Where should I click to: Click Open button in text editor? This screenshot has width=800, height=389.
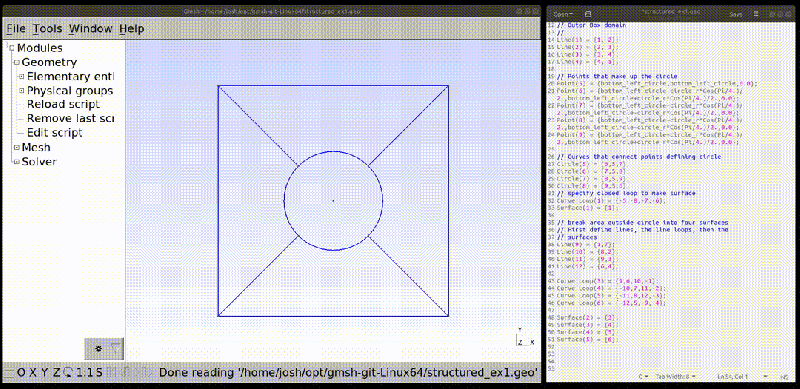(563, 14)
